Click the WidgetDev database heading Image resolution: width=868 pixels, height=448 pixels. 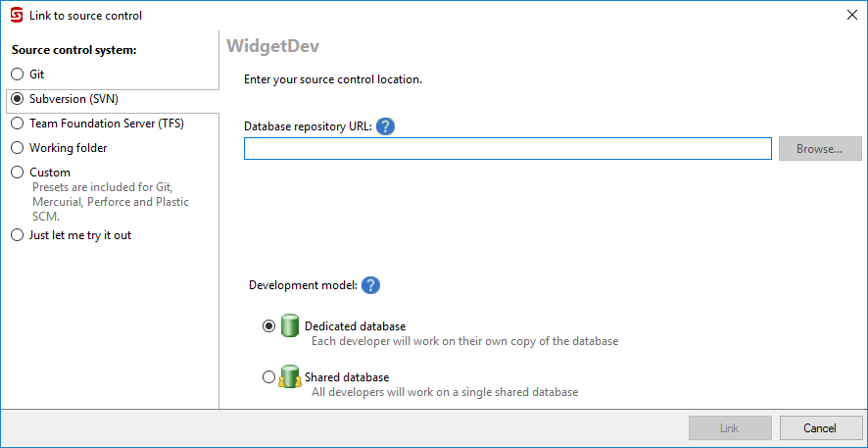273,46
